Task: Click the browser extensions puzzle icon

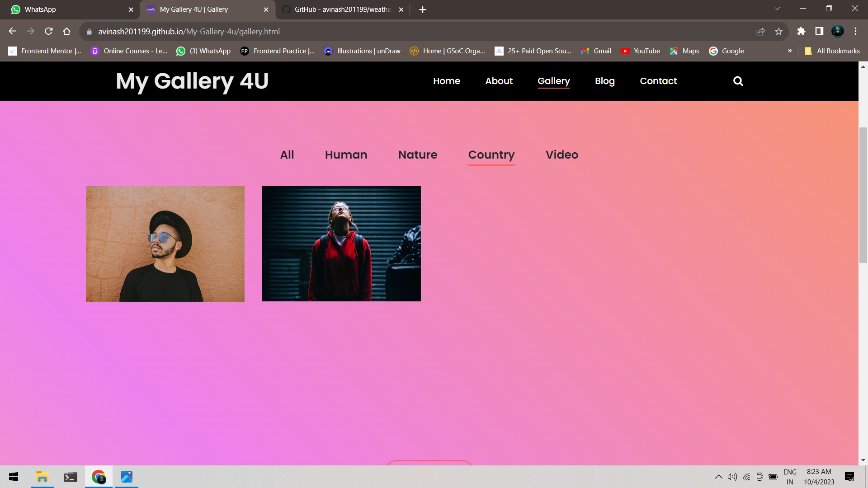Action: pos(802,32)
